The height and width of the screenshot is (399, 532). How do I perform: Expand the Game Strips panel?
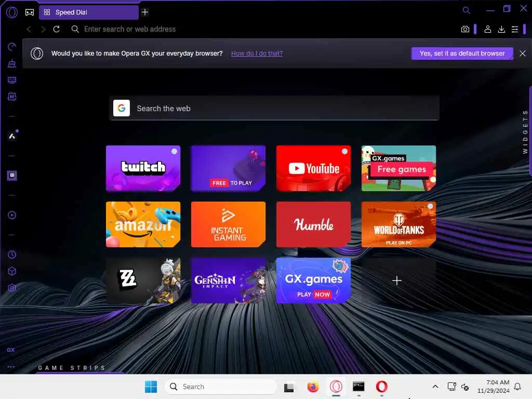pyautogui.click(x=72, y=368)
